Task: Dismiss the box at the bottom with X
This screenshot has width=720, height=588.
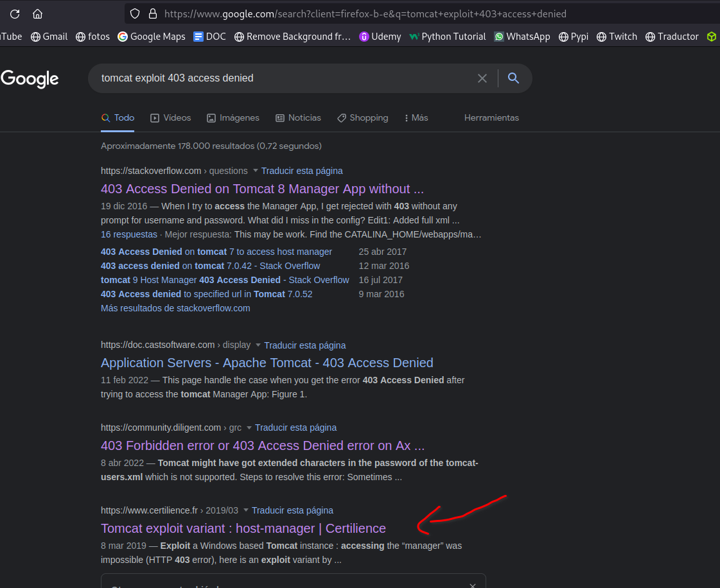Action: (473, 585)
